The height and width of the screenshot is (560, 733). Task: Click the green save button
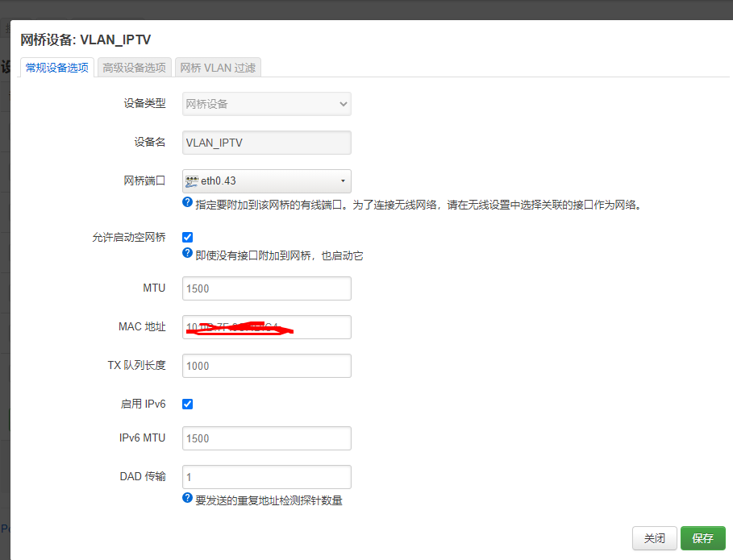coord(702,538)
